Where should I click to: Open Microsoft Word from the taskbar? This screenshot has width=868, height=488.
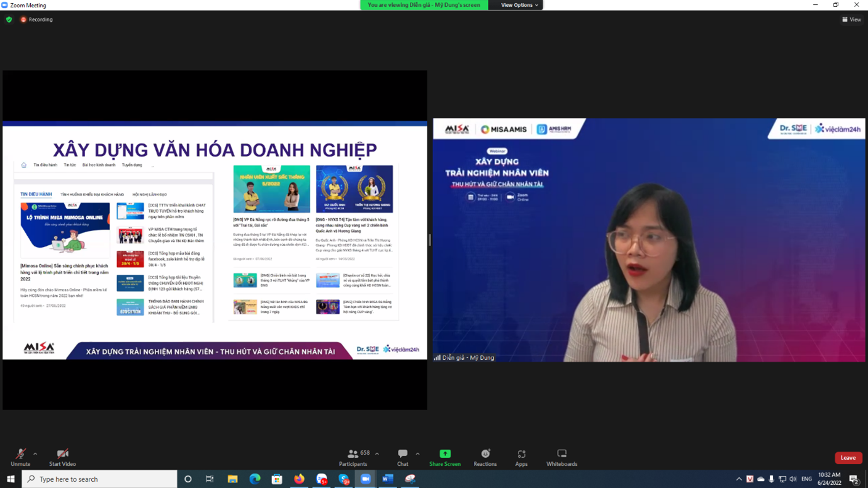pos(388,479)
